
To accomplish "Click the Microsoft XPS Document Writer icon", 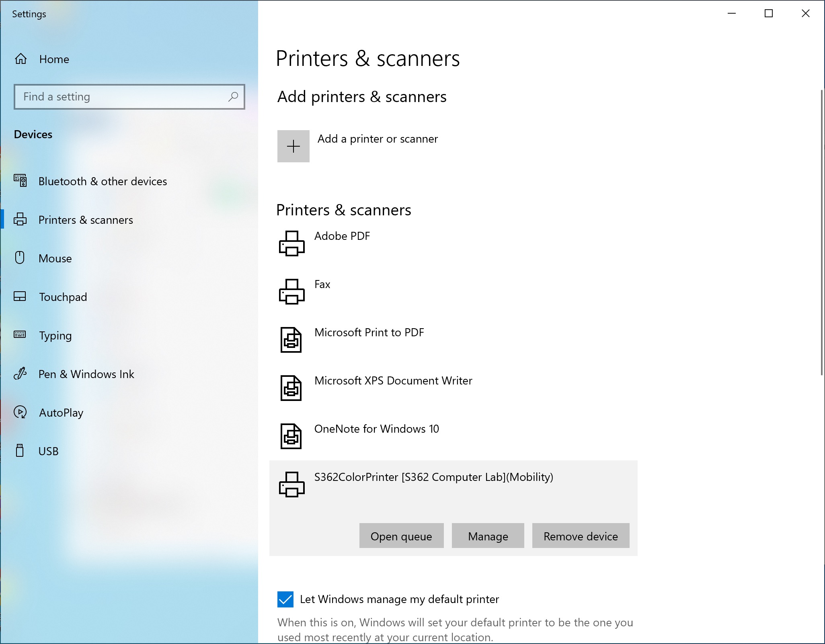I will click(x=291, y=388).
